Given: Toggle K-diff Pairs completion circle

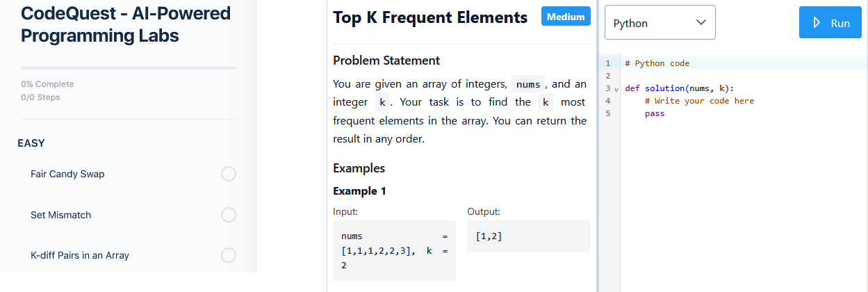Looking at the screenshot, I should click(x=229, y=255).
